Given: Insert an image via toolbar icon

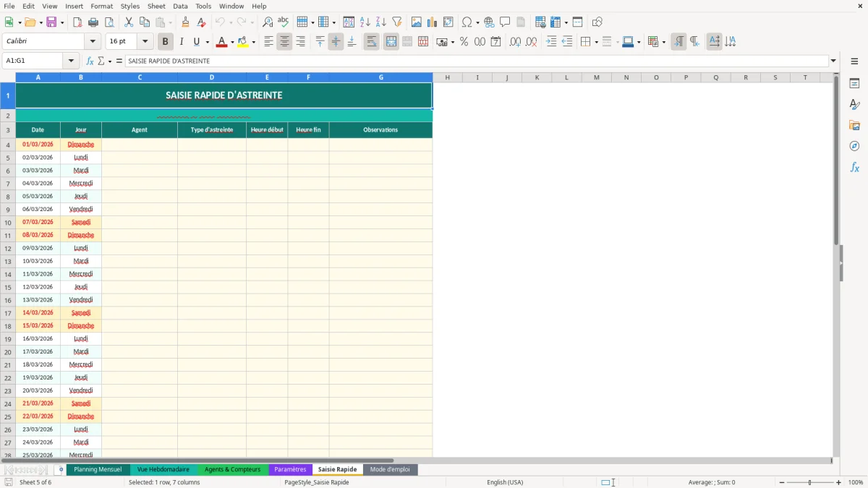Looking at the screenshot, I should point(417,22).
